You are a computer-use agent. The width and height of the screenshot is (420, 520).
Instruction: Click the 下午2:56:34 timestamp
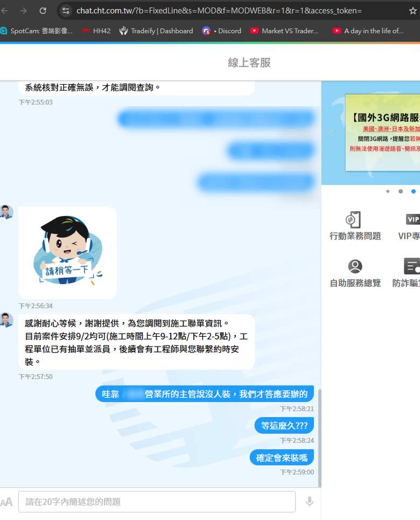click(36, 306)
